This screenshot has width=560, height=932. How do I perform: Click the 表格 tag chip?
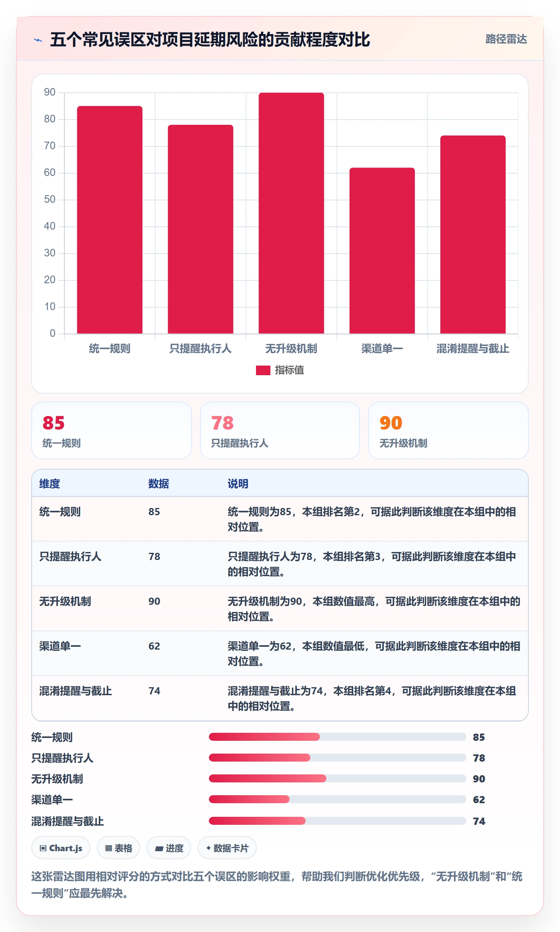click(118, 848)
